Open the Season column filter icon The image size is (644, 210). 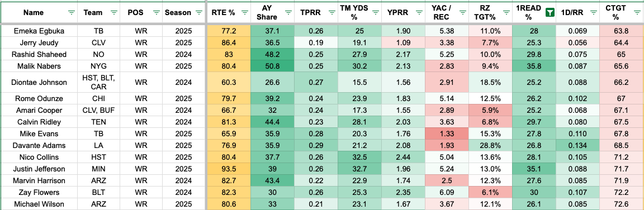click(199, 13)
